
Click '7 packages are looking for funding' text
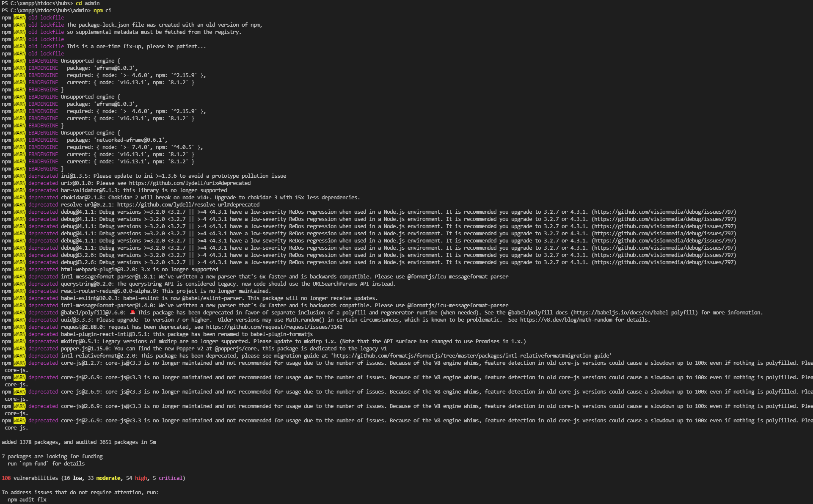pos(52,457)
